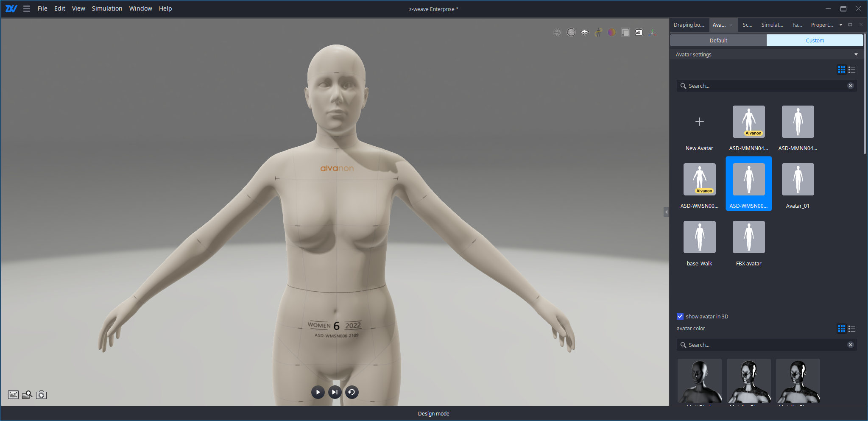The height and width of the screenshot is (421, 868).
Task: Click the gradient color sphere icon
Action: pyautogui.click(x=612, y=32)
